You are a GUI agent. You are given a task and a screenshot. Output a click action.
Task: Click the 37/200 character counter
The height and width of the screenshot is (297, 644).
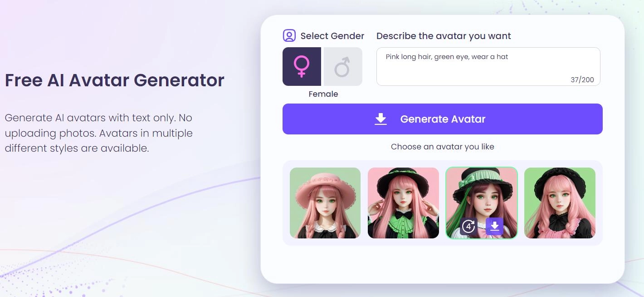(x=582, y=79)
